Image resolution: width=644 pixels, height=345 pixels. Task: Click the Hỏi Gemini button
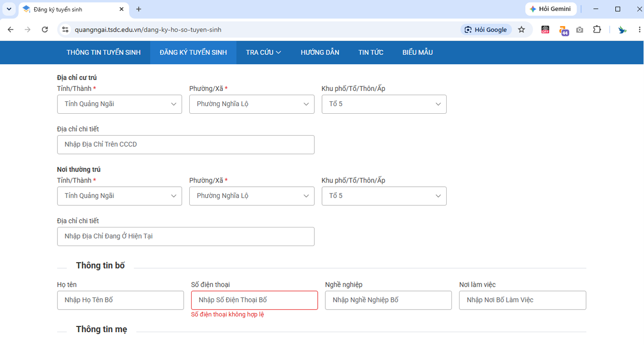pyautogui.click(x=551, y=9)
